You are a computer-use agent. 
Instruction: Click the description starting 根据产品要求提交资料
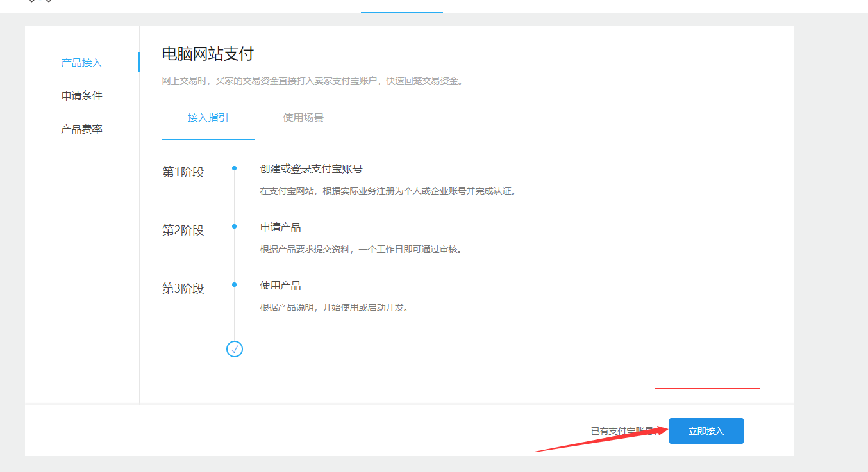click(x=361, y=249)
